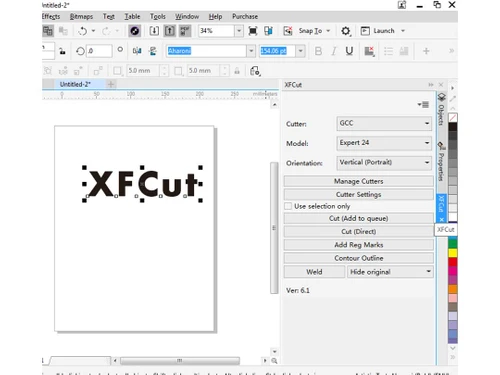
Task: Expand the zoom level 34% dropdown
Action: click(x=239, y=31)
